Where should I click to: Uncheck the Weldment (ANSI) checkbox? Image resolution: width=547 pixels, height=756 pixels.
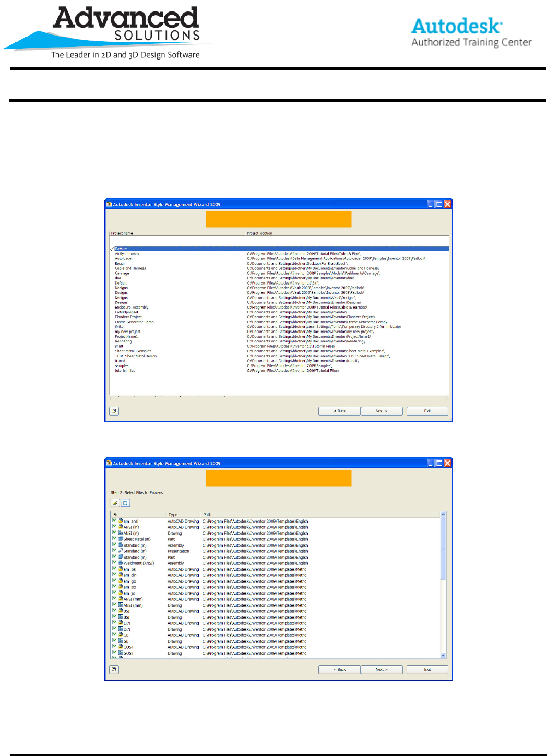click(115, 563)
